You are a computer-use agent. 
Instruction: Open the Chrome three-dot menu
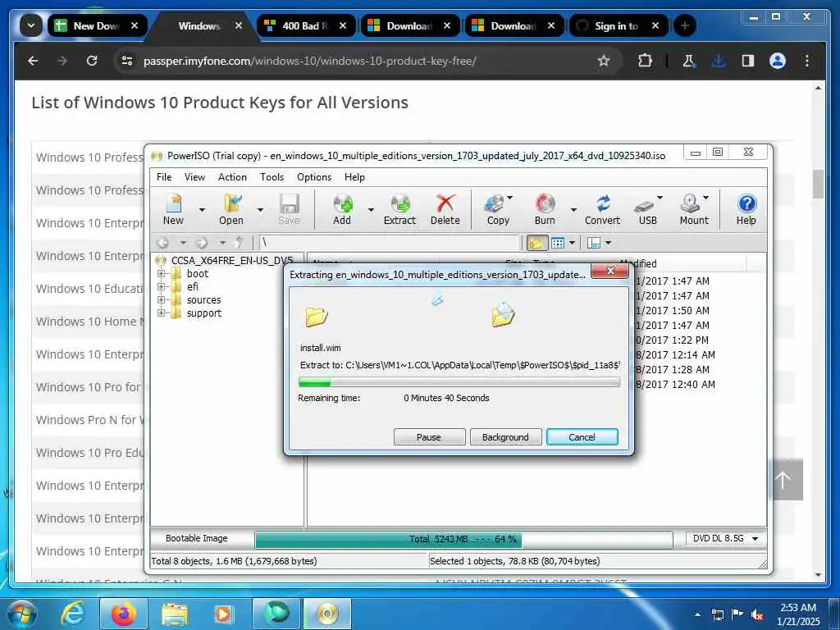pyautogui.click(x=807, y=61)
